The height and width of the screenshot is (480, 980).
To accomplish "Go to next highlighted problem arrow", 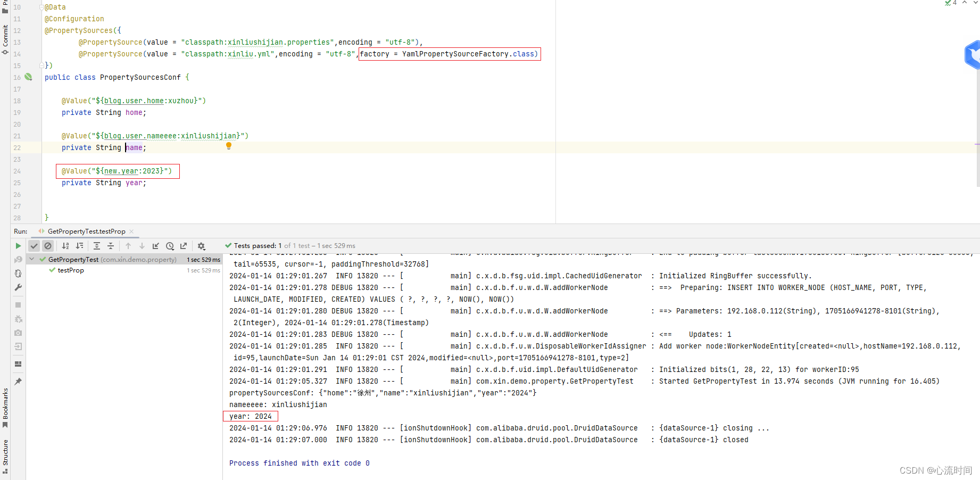I will pos(976,3).
